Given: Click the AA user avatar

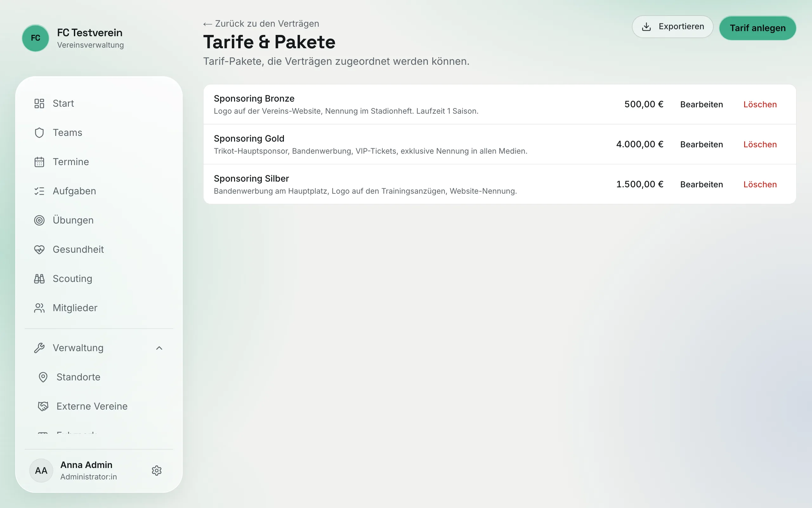Looking at the screenshot, I should 41,470.
